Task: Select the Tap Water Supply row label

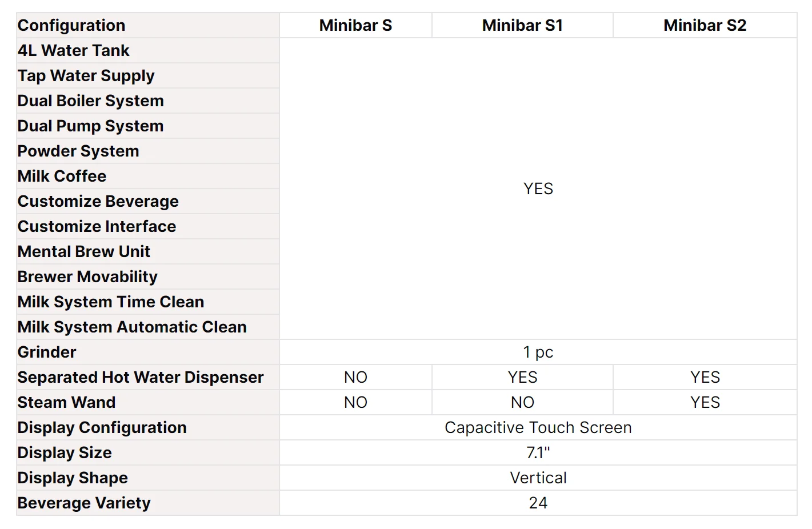Action: [86, 76]
